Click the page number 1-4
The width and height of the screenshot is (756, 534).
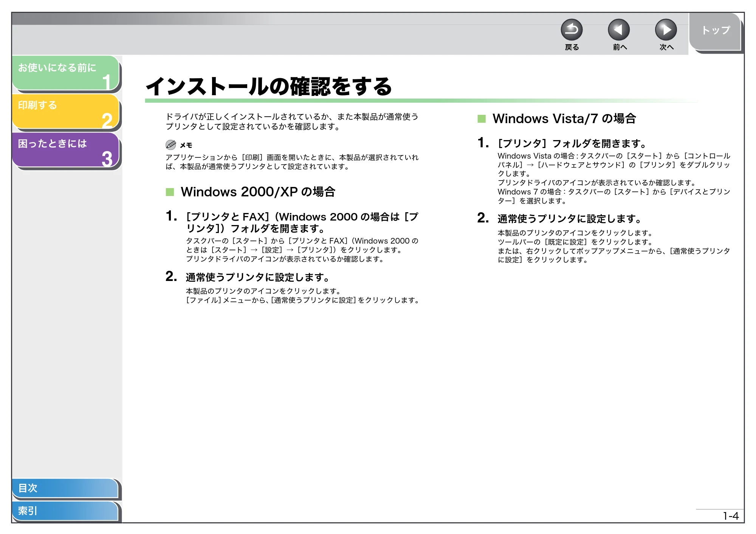(731, 516)
